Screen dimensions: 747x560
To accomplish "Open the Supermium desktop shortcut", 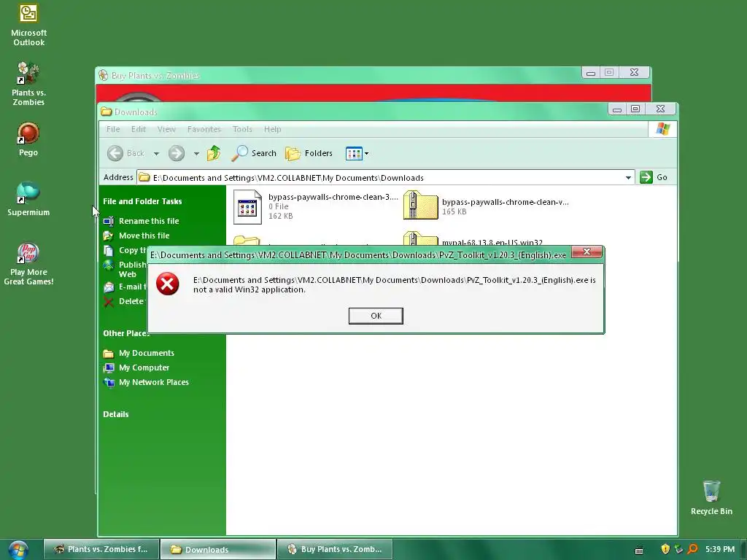I will coord(28,199).
